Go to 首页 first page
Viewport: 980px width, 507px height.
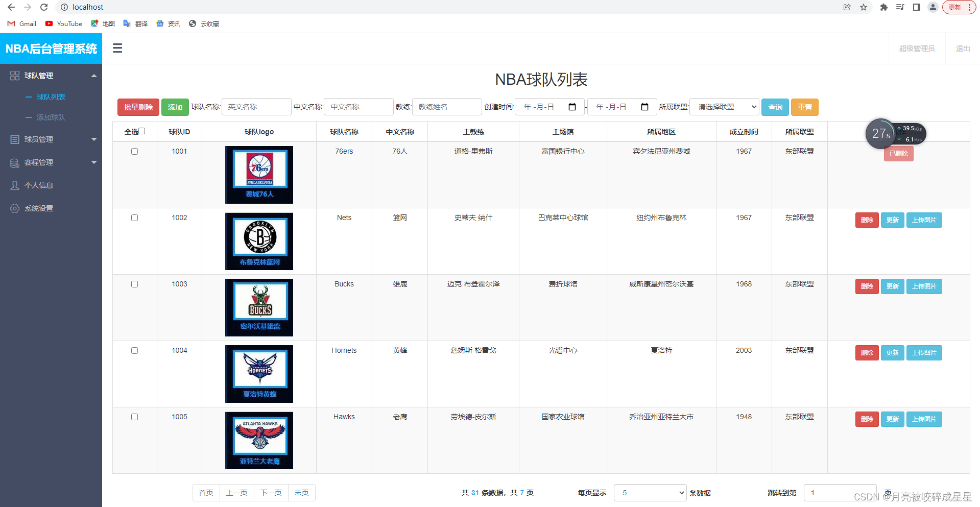206,493
